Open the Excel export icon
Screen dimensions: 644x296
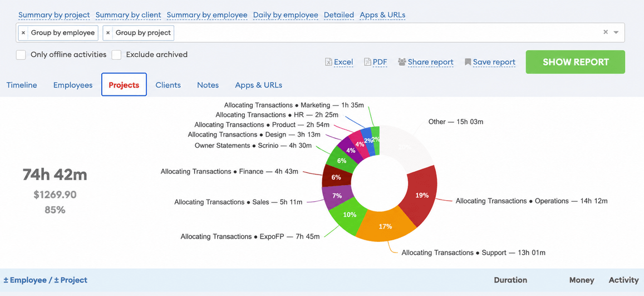point(328,62)
